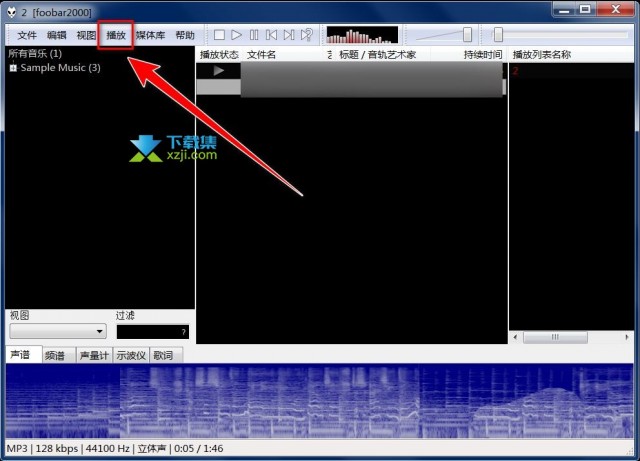Expand the Sample Music (3) node
This screenshot has width=640, height=461.
(13, 68)
